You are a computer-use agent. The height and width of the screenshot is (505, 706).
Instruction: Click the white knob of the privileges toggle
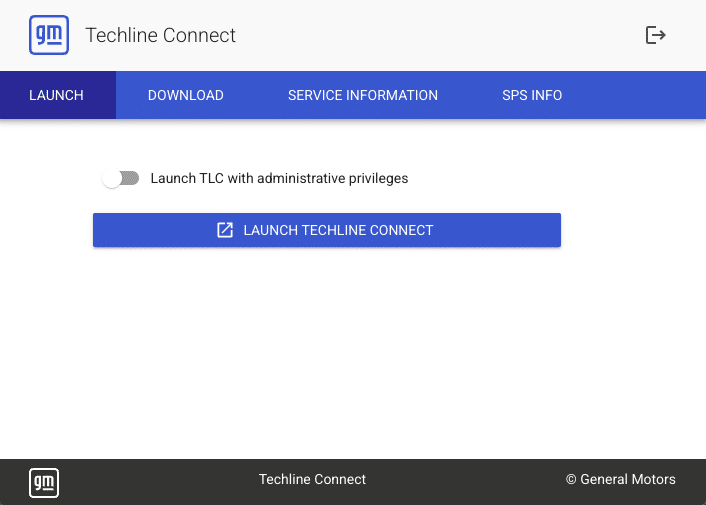pyautogui.click(x=112, y=179)
